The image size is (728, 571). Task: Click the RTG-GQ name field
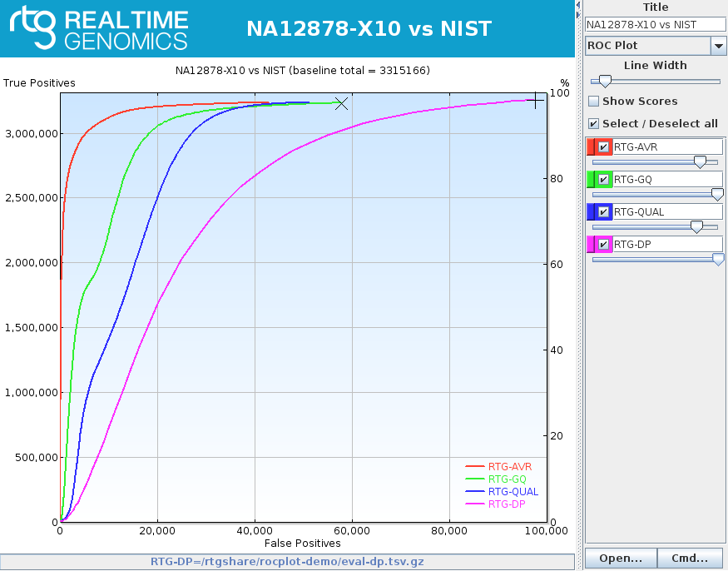[668, 179]
